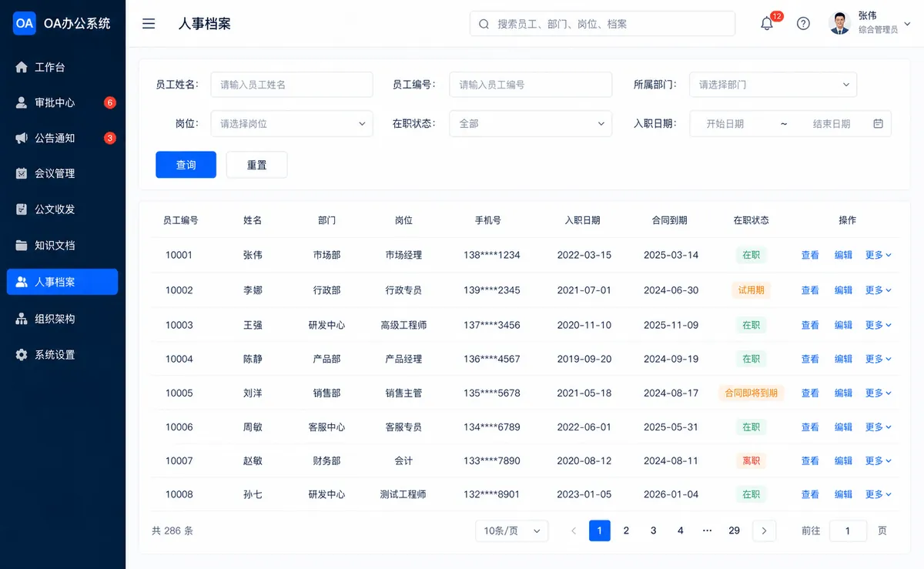
Task: Open the 10条/页 page size dropdown
Action: [x=512, y=531]
